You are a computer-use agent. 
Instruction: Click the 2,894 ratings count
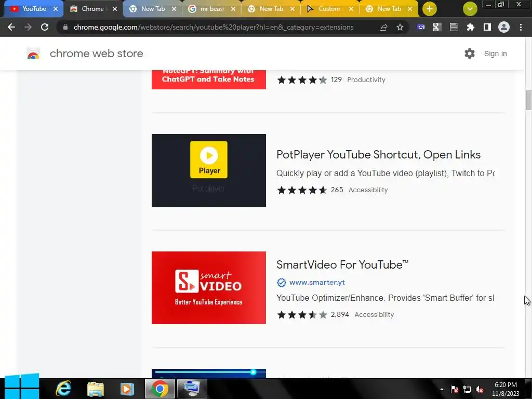coord(340,314)
